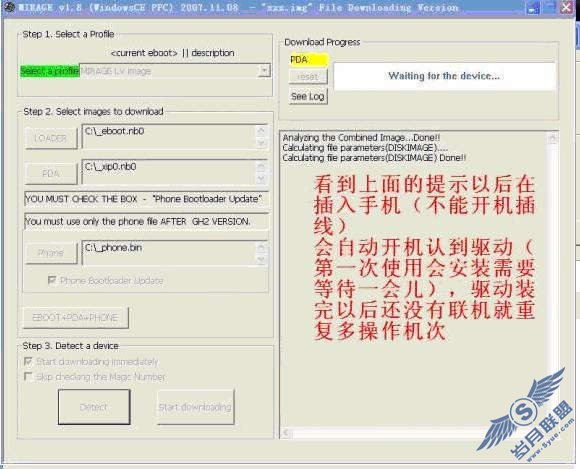
Task: Toggle Phone Bootloader Update checkbox
Action: pyautogui.click(x=51, y=280)
